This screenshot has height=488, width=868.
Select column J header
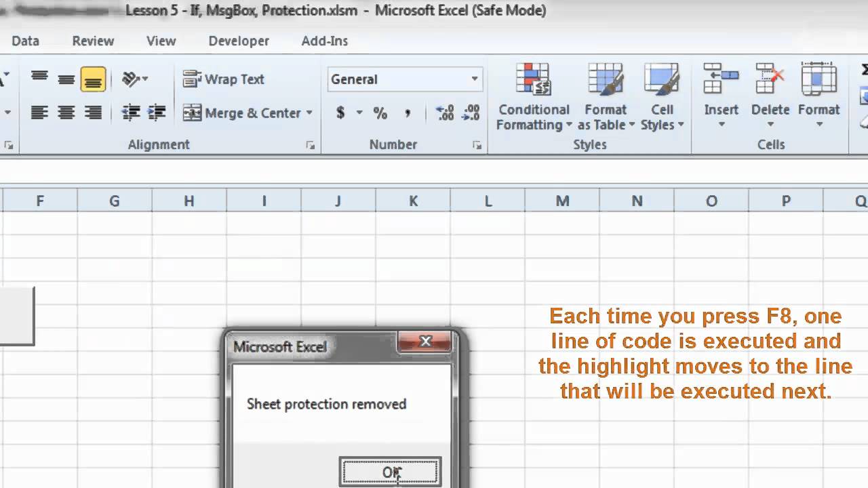(338, 201)
